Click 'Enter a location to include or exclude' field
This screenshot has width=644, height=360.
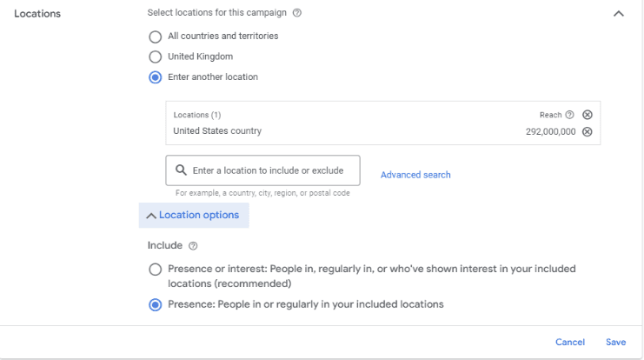click(268, 170)
